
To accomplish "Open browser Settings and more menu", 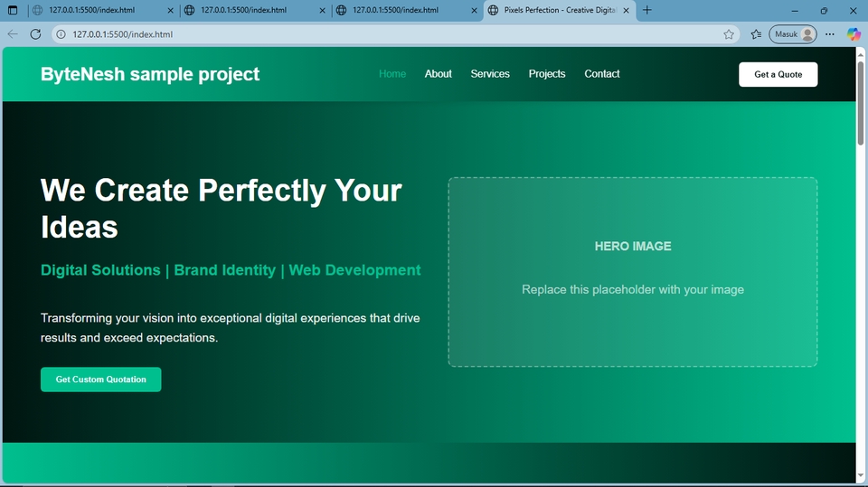I will tap(829, 34).
